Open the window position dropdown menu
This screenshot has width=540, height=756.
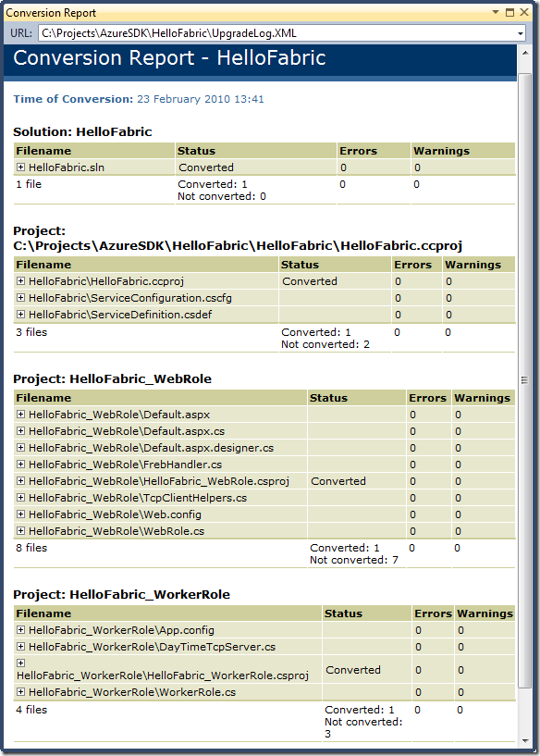tap(496, 12)
